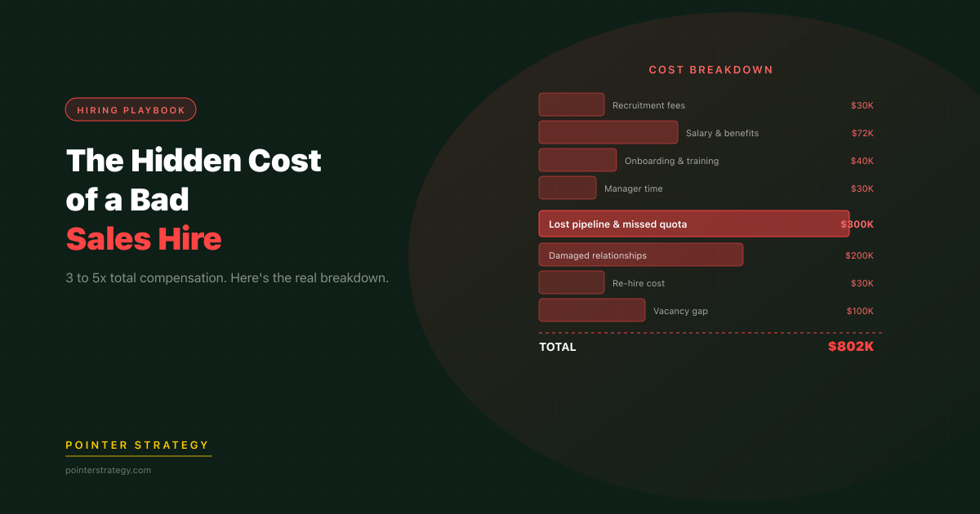Click the '3 to 5x total compensation' subtitle
Image resolution: width=980 pixels, height=514 pixels.
click(x=227, y=278)
